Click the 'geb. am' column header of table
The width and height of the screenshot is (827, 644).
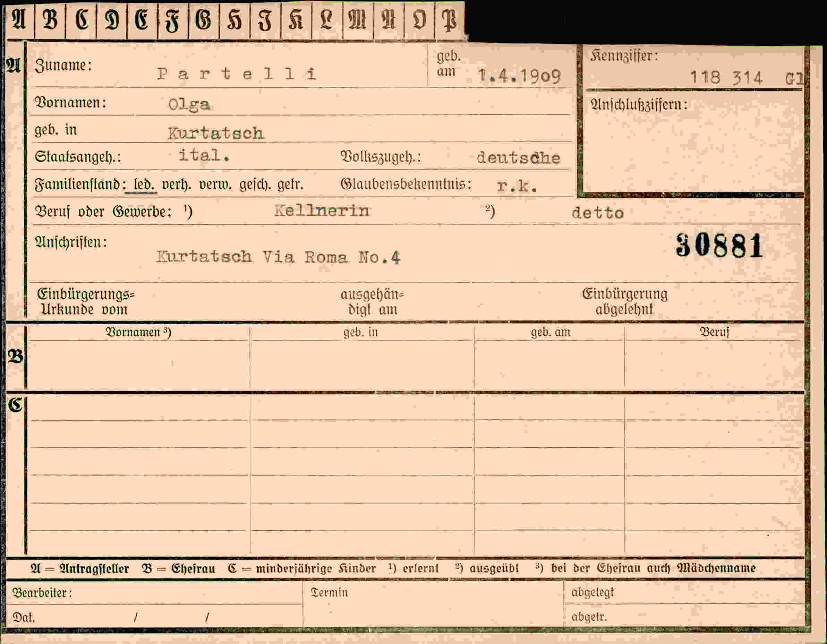tap(551, 332)
